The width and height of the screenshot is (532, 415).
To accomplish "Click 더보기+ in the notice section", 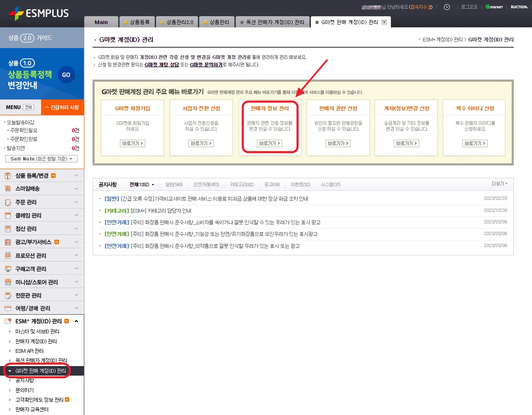I will pyautogui.click(x=500, y=184).
